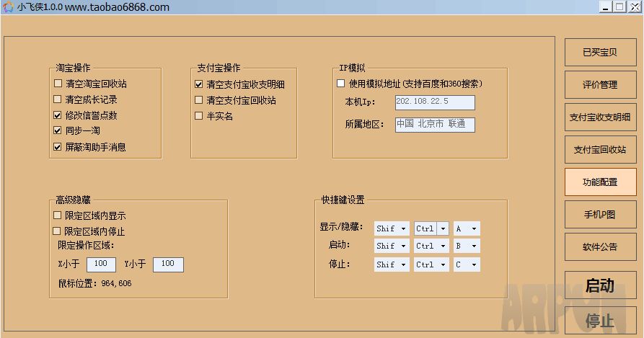Uncheck 屏蔽淘助手消息 option
Viewport: 644px width, 338px height.
[58, 147]
